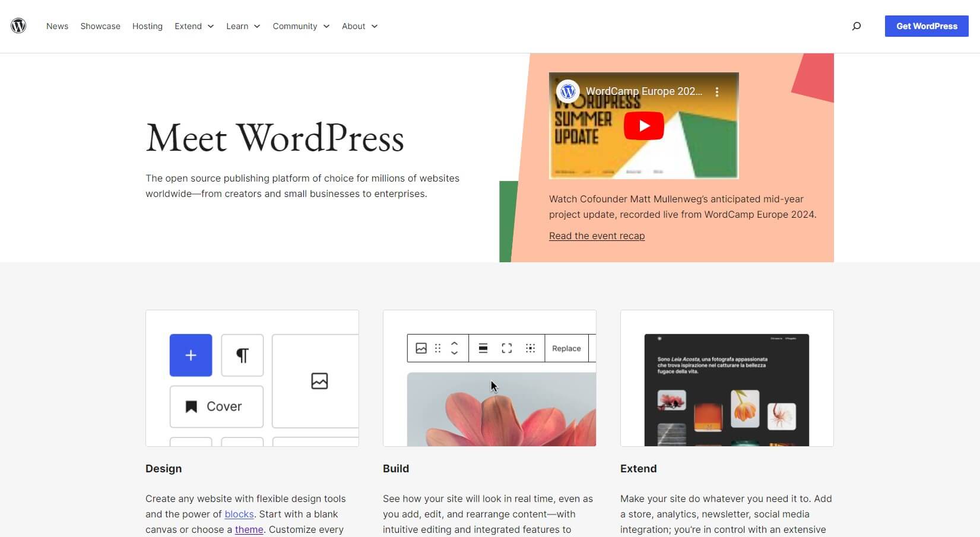Click the Replace button in Build toolbar
The width and height of the screenshot is (980, 537).
click(x=566, y=348)
